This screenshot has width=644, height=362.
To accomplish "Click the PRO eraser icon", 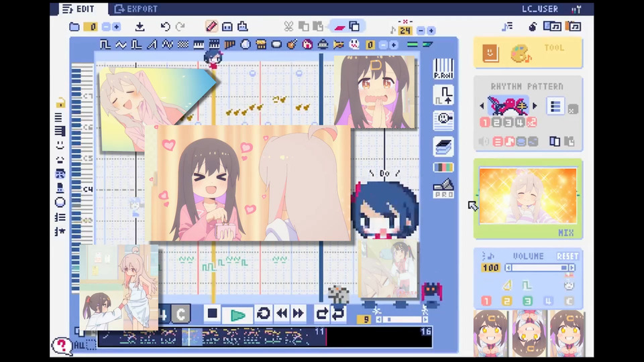I will click(x=443, y=188).
